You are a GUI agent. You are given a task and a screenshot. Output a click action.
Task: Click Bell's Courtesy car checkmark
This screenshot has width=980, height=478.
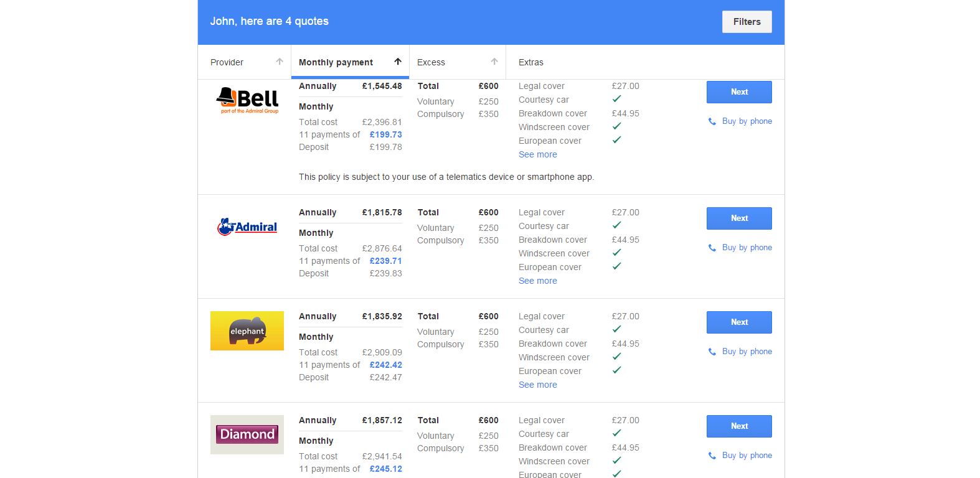tap(616, 99)
